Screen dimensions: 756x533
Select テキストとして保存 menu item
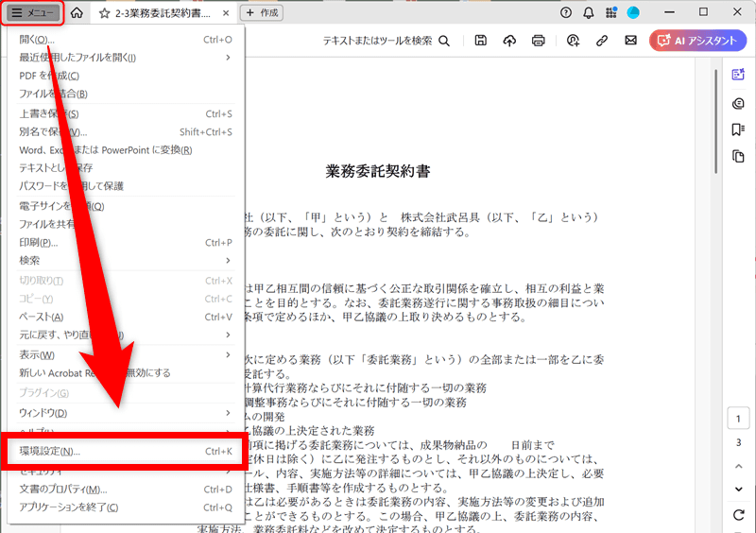[126, 168]
